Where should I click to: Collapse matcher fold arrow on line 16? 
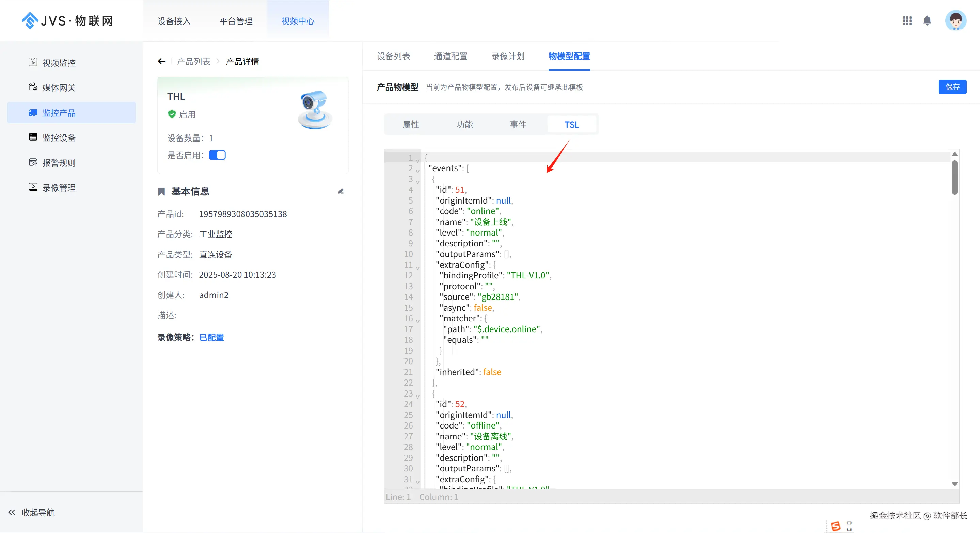coord(418,321)
